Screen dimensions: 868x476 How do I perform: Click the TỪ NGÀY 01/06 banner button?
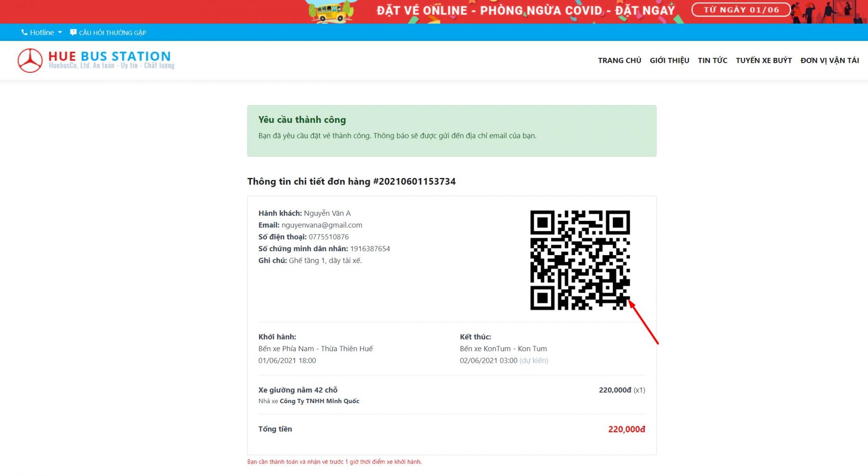(x=741, y=10)
